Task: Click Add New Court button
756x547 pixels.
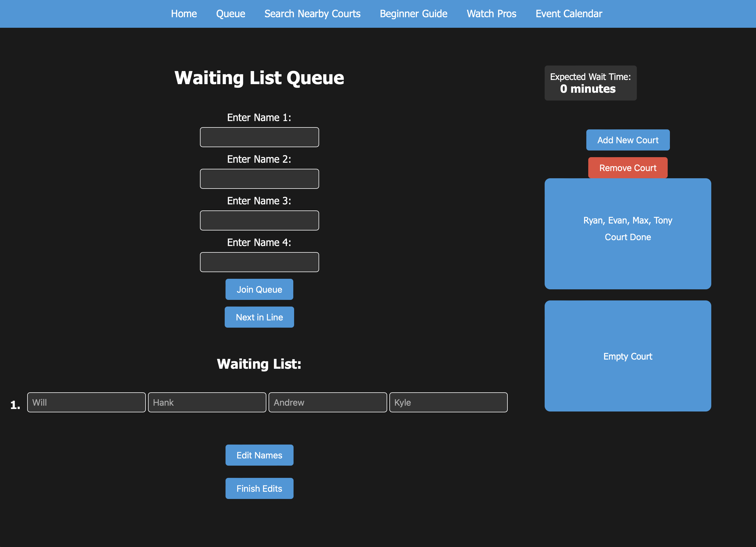Action: (627, 140)
